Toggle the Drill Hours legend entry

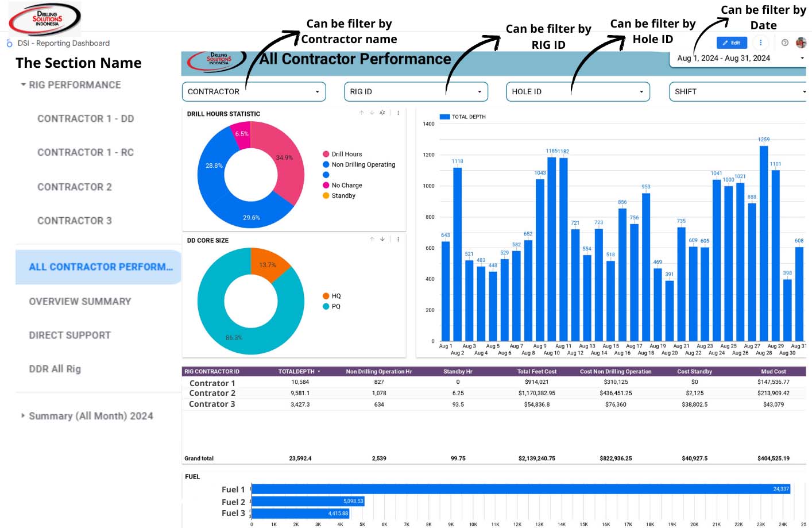[346, 155]
